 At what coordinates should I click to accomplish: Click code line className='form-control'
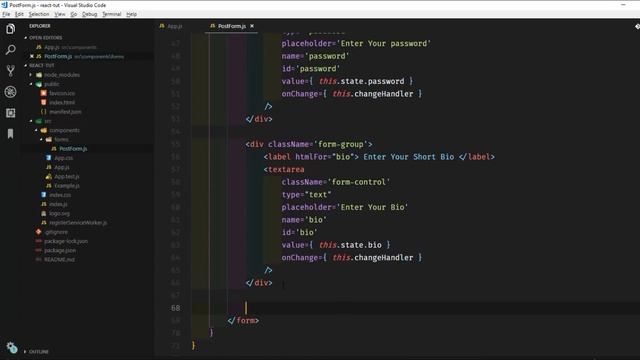tap(336, 182)
